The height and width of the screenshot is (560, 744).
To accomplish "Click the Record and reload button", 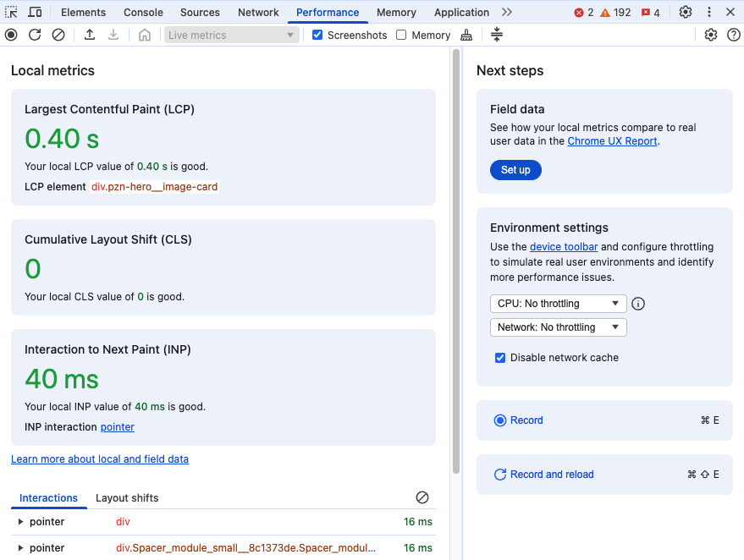I will click(x=604, y=475).
